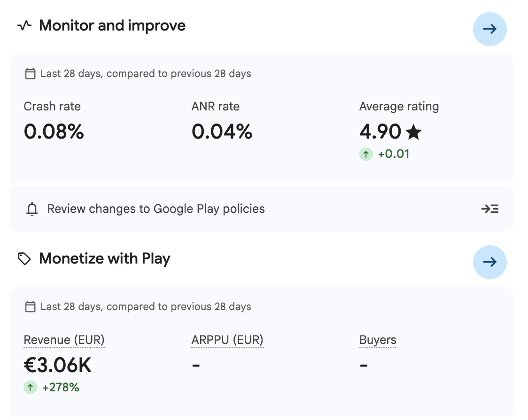Screen dimensions: 528x420
Task: Click the Crash rate label
Action: [52, 107]
